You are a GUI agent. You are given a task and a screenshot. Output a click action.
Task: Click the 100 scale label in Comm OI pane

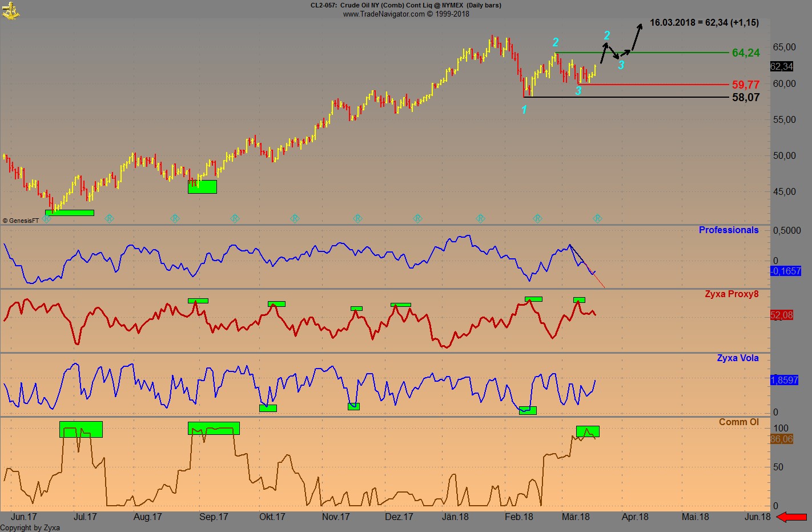[x=781, y=428]
